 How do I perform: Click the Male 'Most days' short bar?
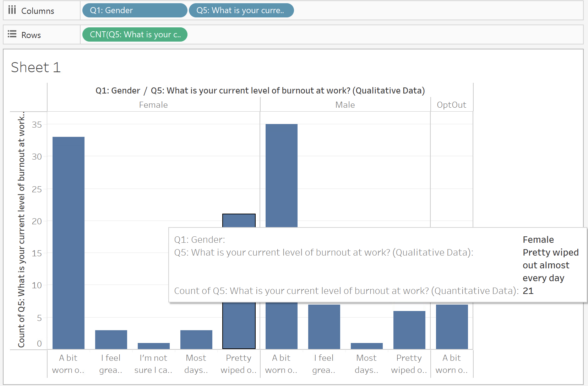click(367, 346)
